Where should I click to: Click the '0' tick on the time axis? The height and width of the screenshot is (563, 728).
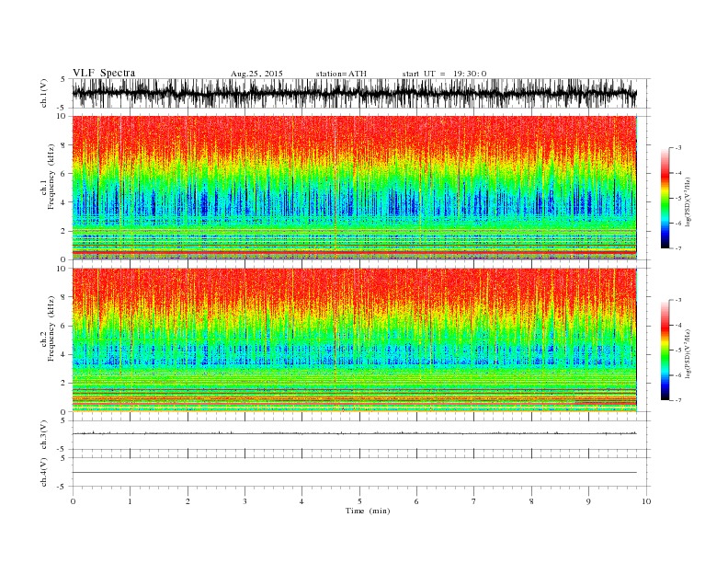coord(73,501)
